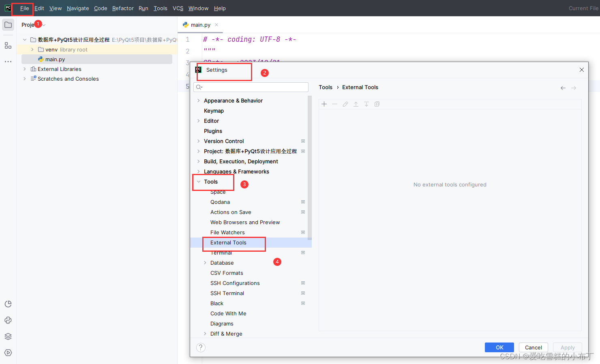Select Web Browsers and Preview setting
This screenshot has height=364, width=600.
point(245,222)
